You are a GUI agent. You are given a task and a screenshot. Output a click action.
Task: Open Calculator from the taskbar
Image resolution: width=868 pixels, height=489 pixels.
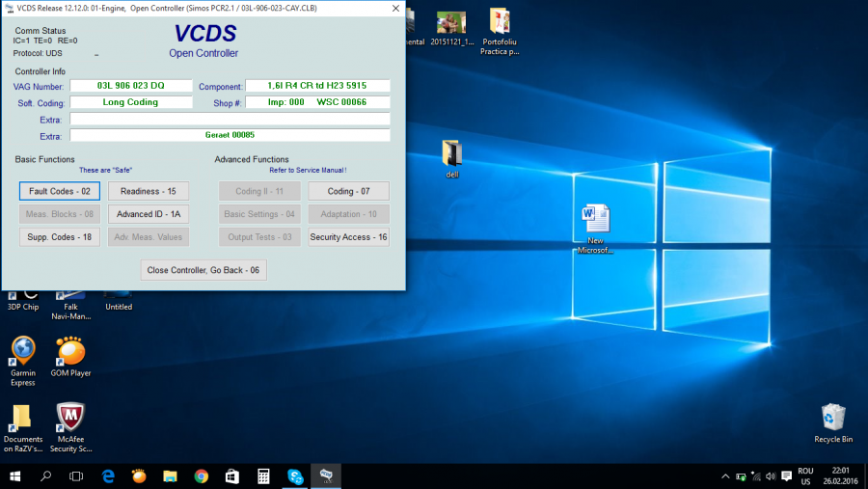[x=262, y=476]
